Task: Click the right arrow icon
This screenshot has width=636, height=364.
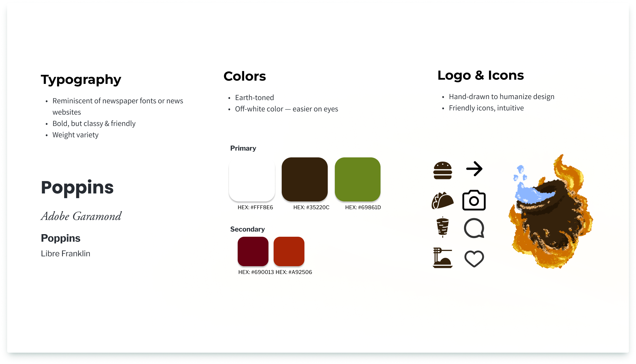Action: click(474, 169)
